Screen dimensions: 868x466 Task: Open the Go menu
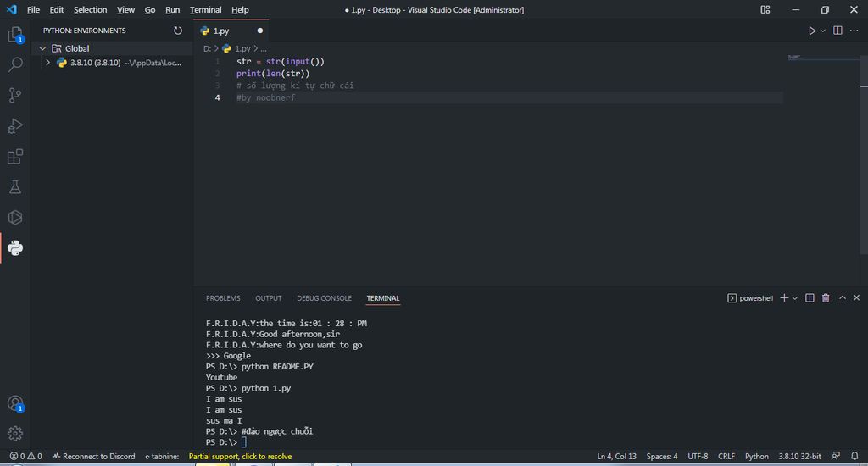click(149, 9)
